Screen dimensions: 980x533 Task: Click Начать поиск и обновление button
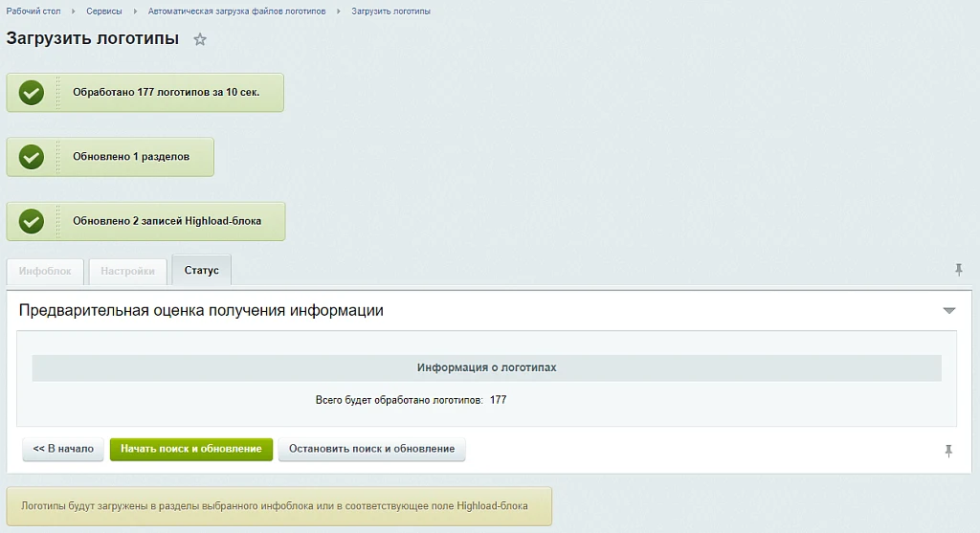[191, 449]
